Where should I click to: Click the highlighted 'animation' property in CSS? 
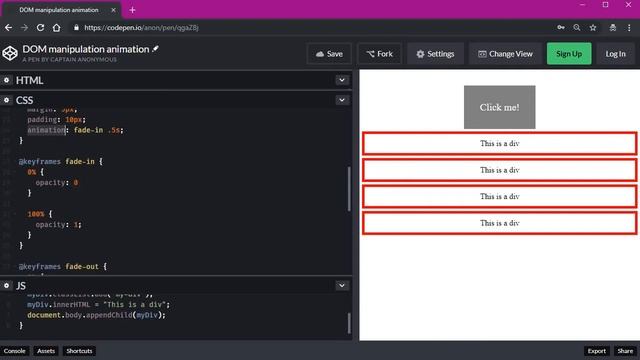pos(46,130)
